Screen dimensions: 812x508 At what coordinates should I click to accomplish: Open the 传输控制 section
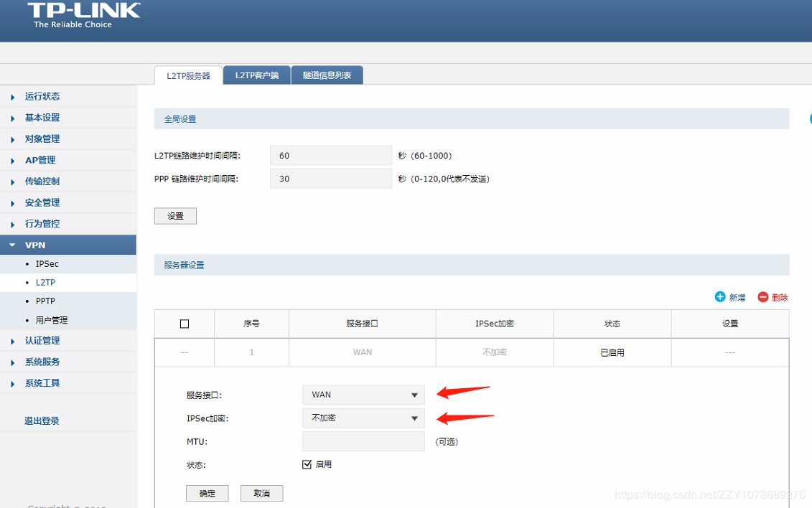42,181
